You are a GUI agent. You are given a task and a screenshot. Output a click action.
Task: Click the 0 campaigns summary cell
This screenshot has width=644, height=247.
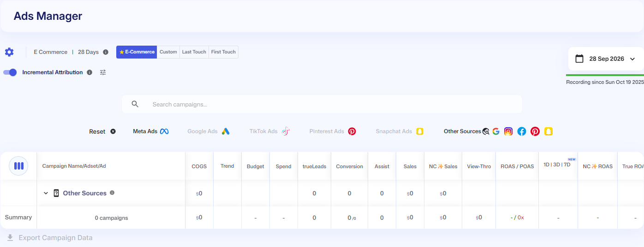tap(111, 218)
